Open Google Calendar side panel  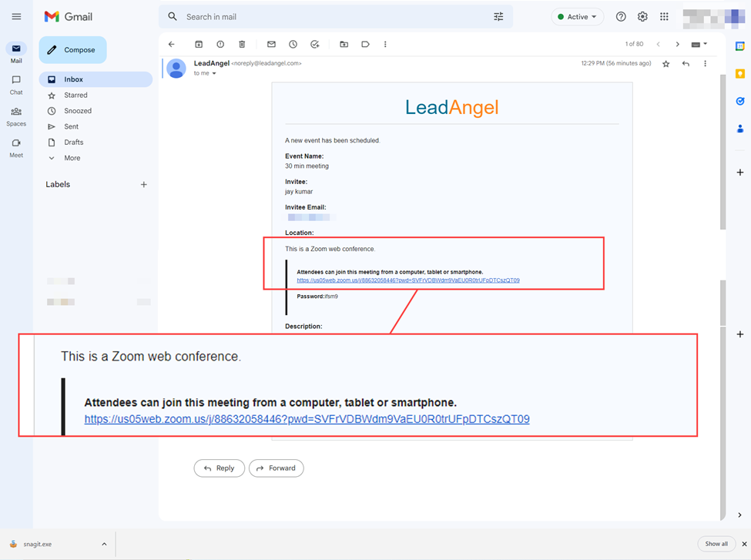[x=740, y=46]
